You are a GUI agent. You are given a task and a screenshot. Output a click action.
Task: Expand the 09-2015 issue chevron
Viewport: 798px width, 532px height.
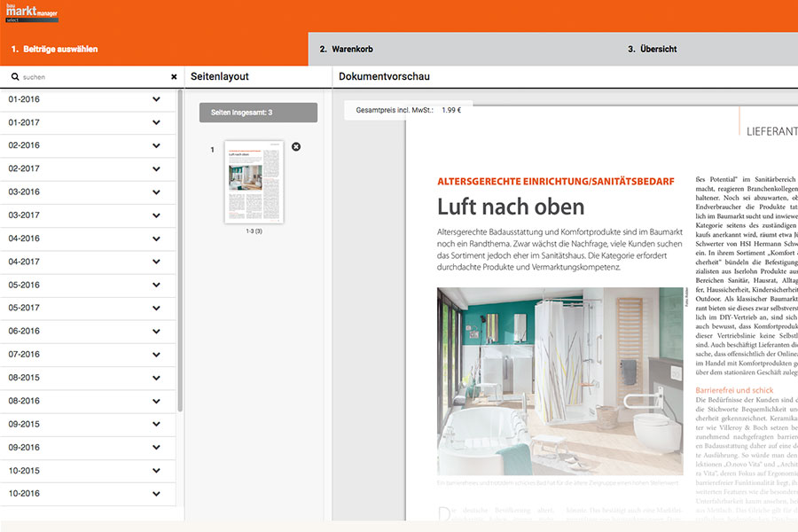tap(156, 424)
